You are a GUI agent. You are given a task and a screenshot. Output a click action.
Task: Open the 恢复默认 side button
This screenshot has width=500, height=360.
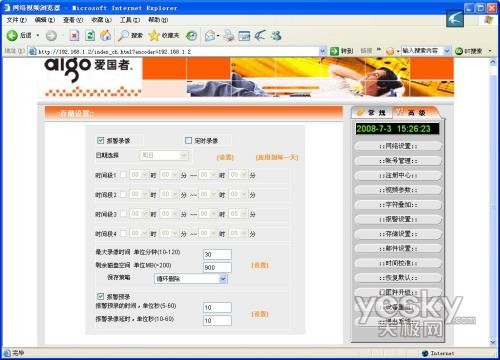(398, 278)
